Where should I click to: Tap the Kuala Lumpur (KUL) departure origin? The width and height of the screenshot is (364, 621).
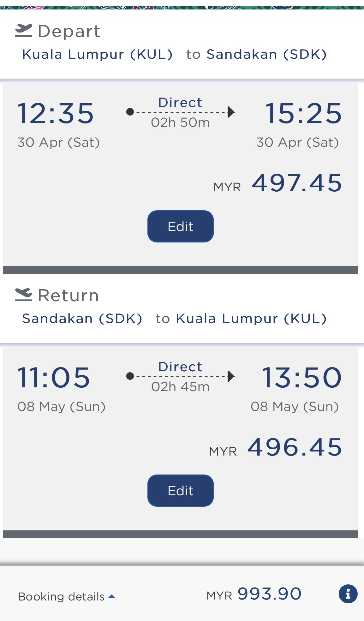(x=97, y=54)
